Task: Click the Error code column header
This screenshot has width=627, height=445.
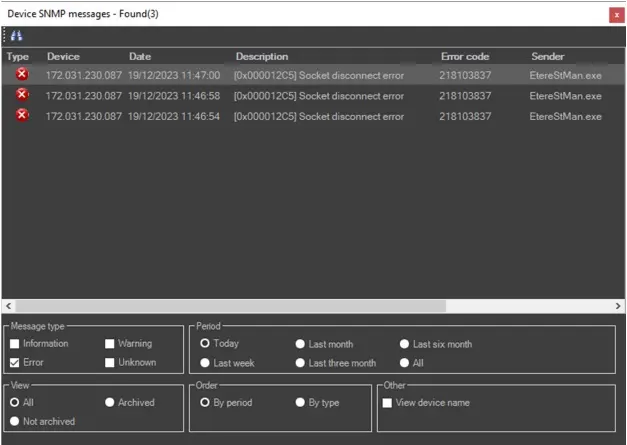Action: [x=464, y=57]
